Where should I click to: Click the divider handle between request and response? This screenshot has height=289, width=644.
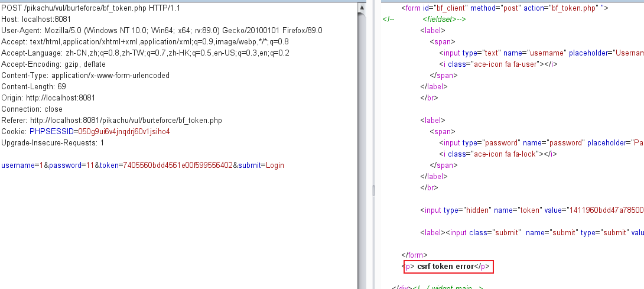click(x=373, y=189)
